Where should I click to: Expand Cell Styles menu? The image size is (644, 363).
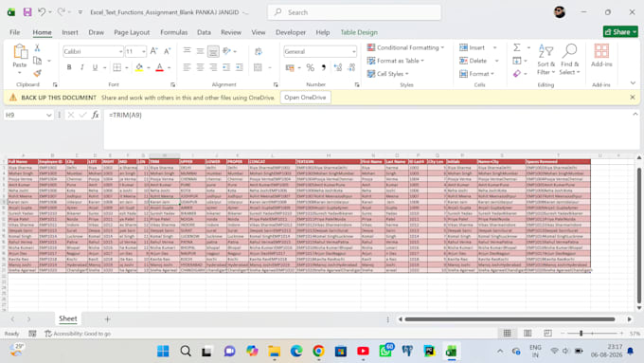pyautogui.click(x=387, y=74)
